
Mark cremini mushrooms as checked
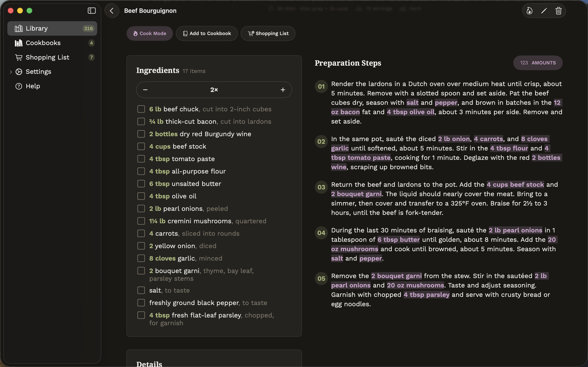tap(141, 221)
